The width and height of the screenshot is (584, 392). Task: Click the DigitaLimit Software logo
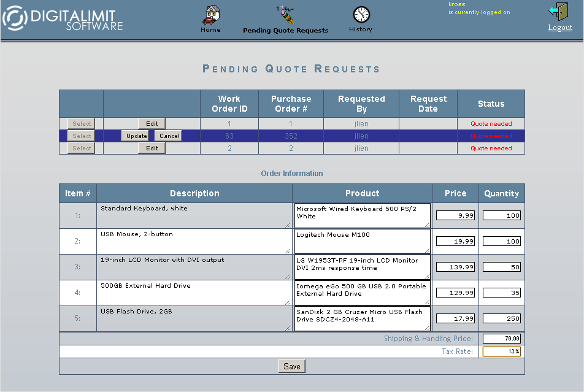[x=63, y=18]
